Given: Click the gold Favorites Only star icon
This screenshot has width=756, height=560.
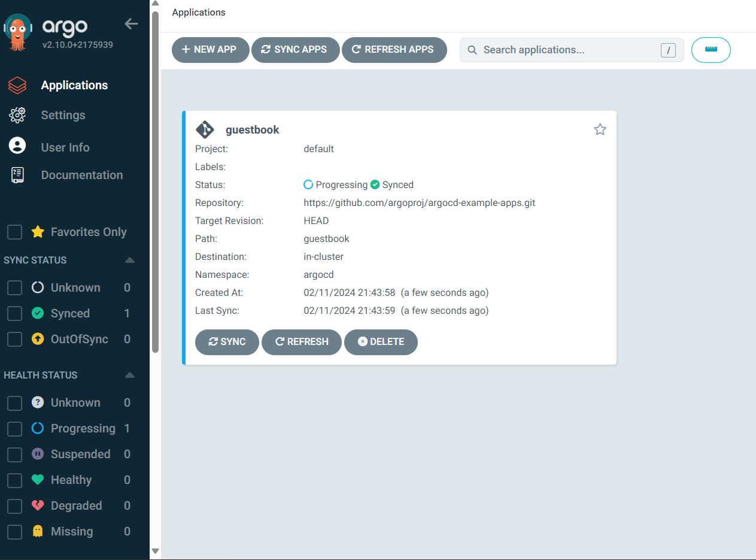Looking at the screenshot, I should click(x=38, y=232).
